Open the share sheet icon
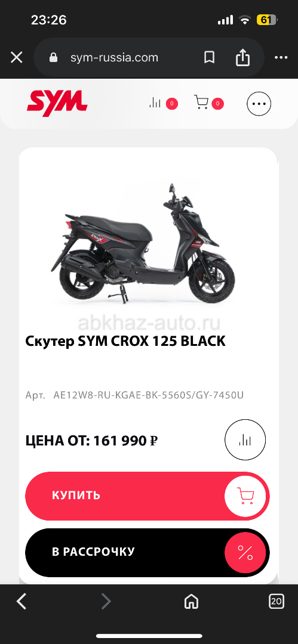Image resolution: width=298 pixels, height=644 pixels. tap(243, 57)
